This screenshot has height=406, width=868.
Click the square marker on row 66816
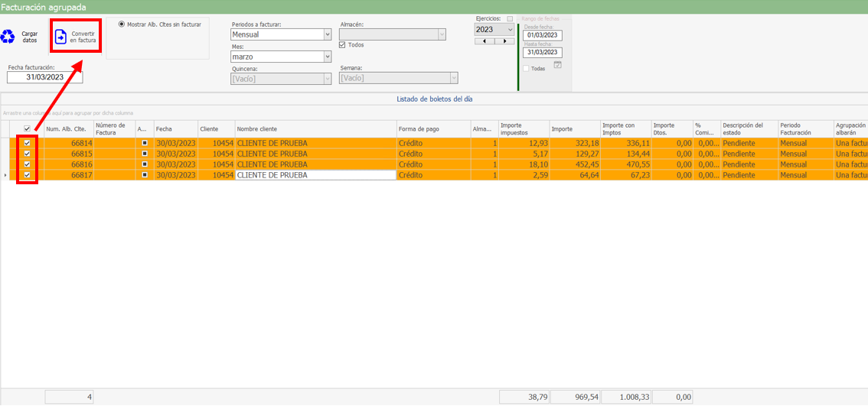pyautogui.click(x=145, y=164)
